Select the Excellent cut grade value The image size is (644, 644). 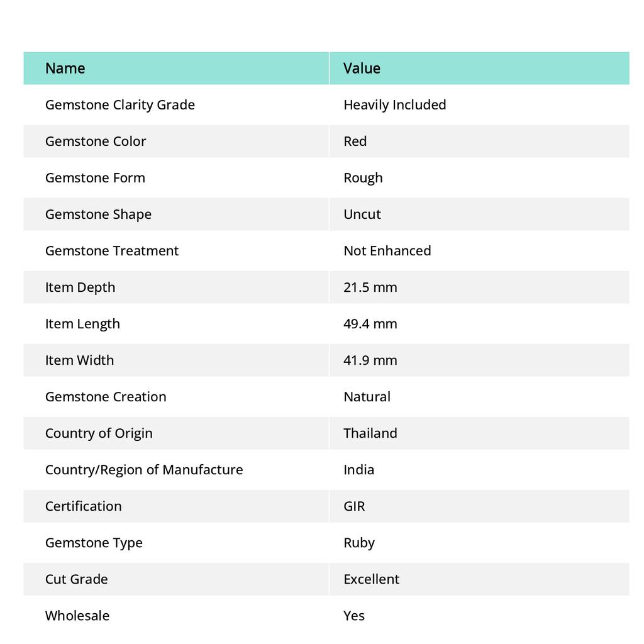pyautogui.click(x=371, y=579)
